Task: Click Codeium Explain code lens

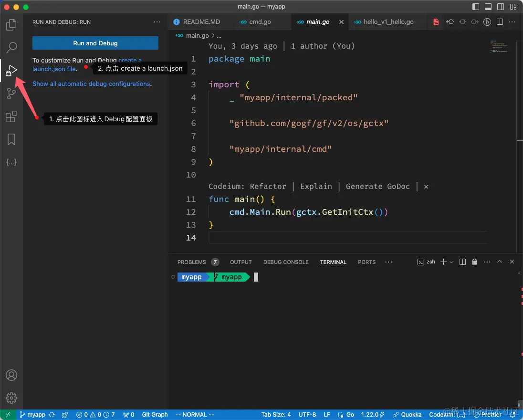Action: pyautogui.click(x=316, y=187)
